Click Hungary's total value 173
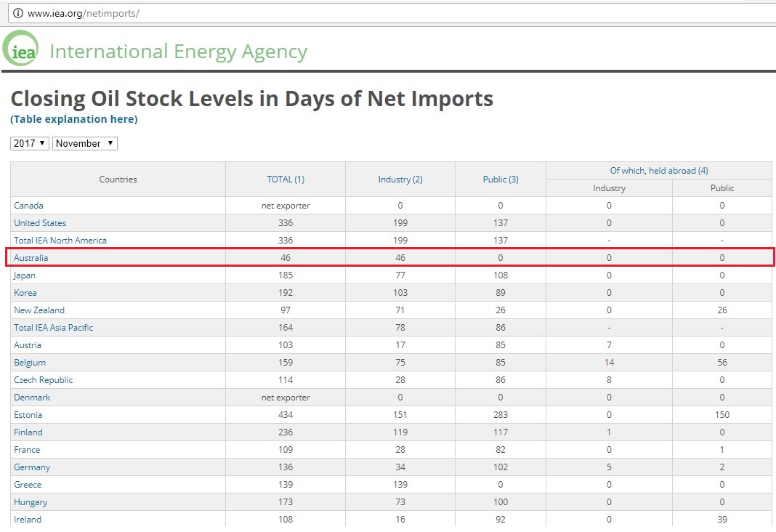The width and height of the screenshot is (776, 532). click(x=286, y=502)
